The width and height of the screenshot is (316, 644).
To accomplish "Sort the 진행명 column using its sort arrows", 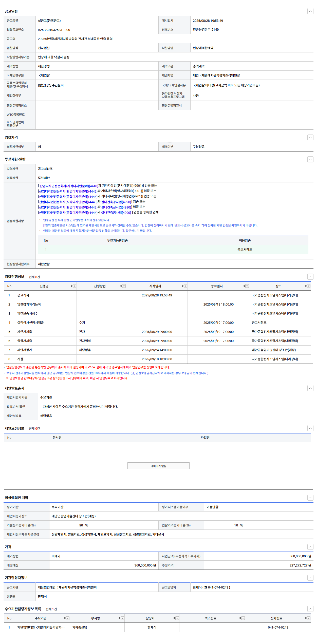I will pyautogui.click(x=72, y=286).
